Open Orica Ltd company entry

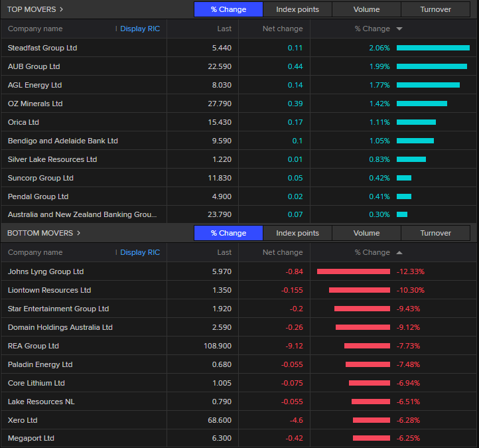pos(23,122)
